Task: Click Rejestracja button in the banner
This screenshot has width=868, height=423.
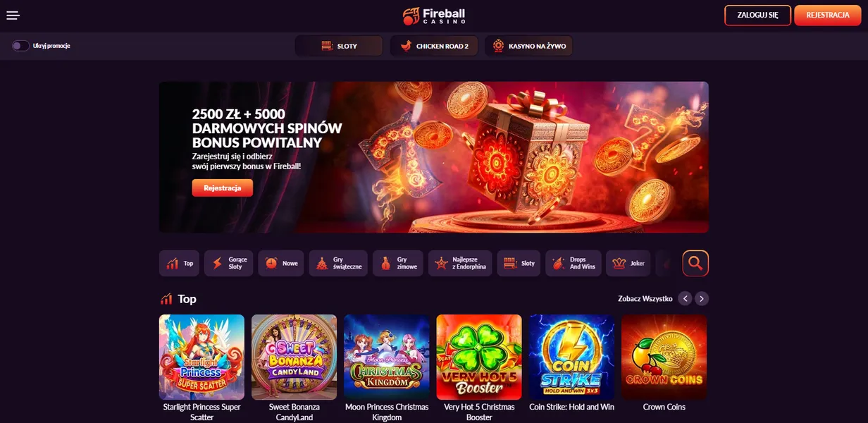Action: 222,188
